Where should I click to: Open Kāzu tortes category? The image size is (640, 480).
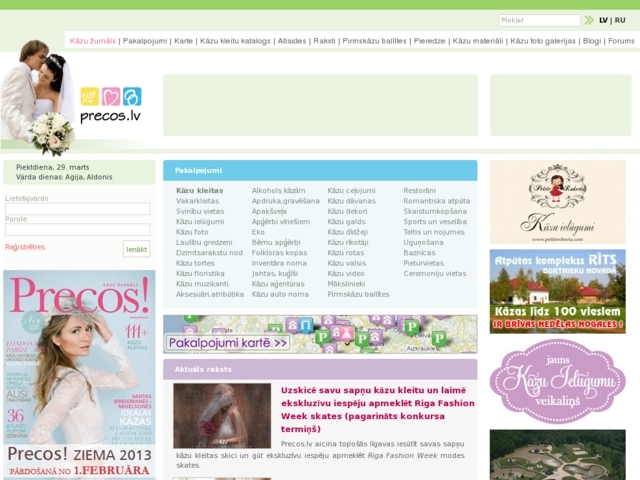pyautogui.click(x=195, y=263)
